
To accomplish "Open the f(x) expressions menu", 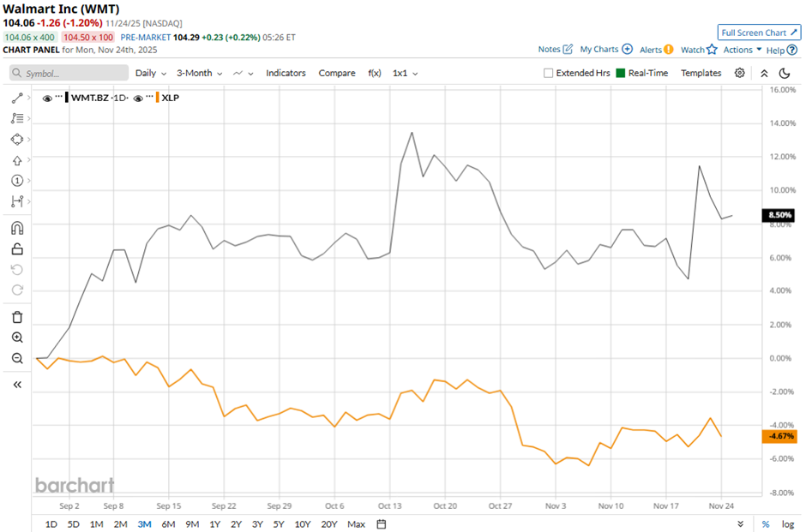I will click(x=375, y=74).
